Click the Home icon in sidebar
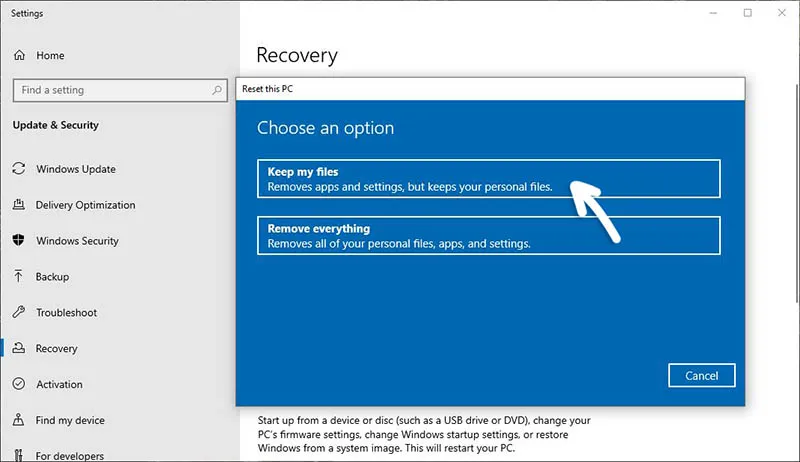The image size is (800, 462). pyautogui.click(x=19, y=55)
